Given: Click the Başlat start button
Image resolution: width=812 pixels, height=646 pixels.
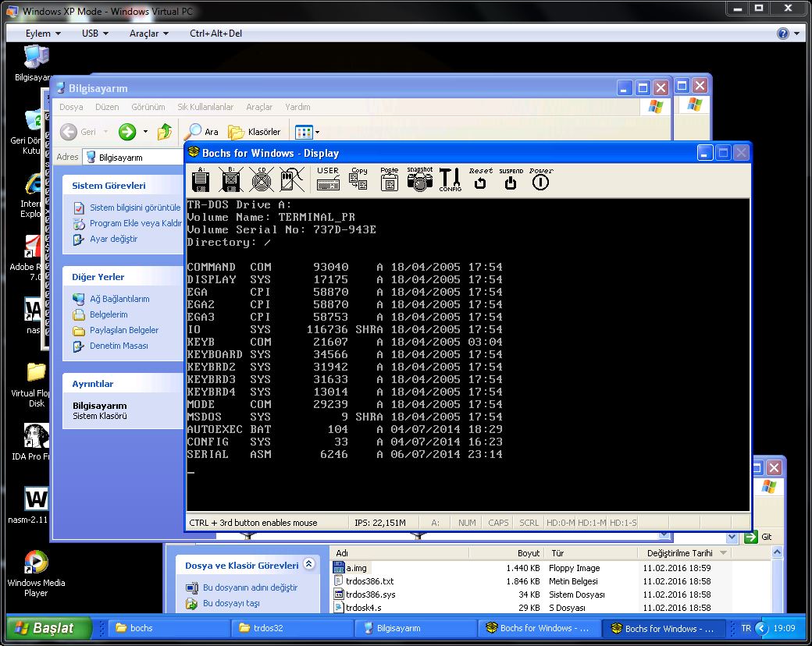Looking at the screenshot, I should coord(48,628).
